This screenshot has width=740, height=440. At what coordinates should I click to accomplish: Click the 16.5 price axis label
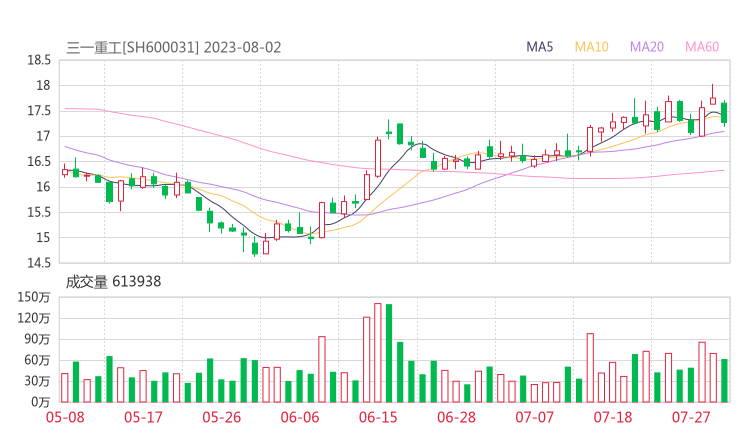(39, 161)
